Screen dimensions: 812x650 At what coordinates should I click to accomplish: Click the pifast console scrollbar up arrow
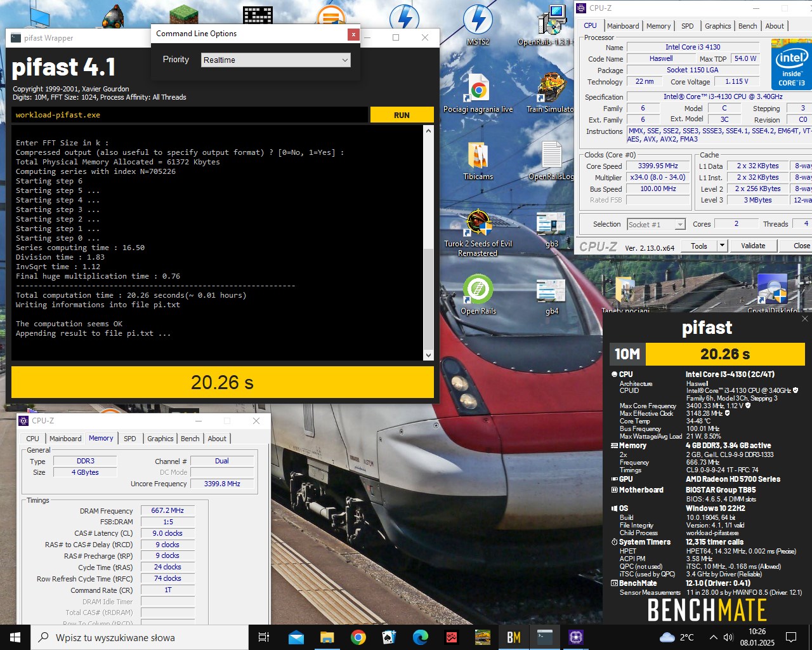429,131
